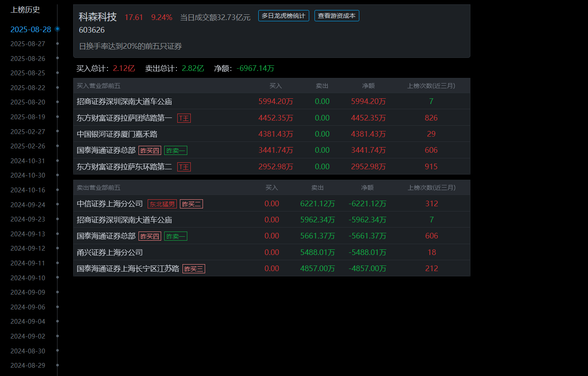Select the 2024-10-31 history date
The width and height of the screenshot is (588, 376).
(28, 161)
